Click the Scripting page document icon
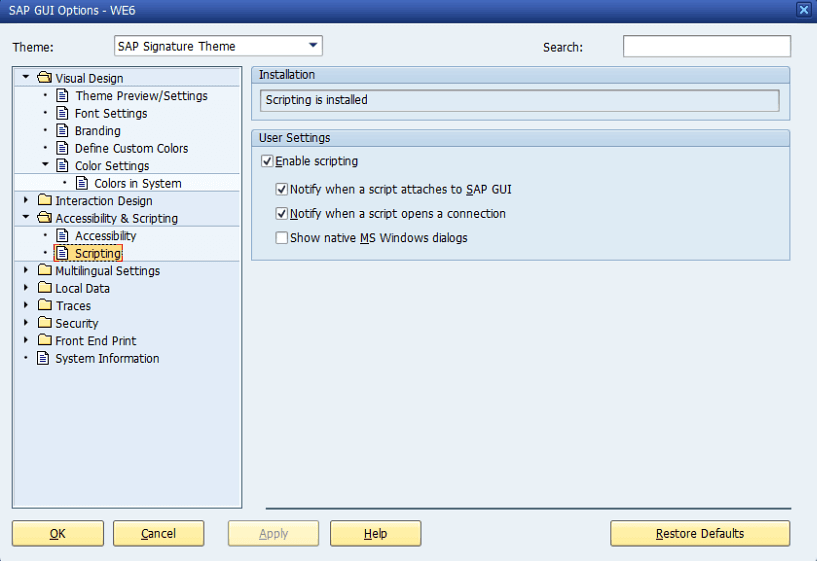Image resolution: width=817 pixels, height=561 pixels. (x=63, y=253)
